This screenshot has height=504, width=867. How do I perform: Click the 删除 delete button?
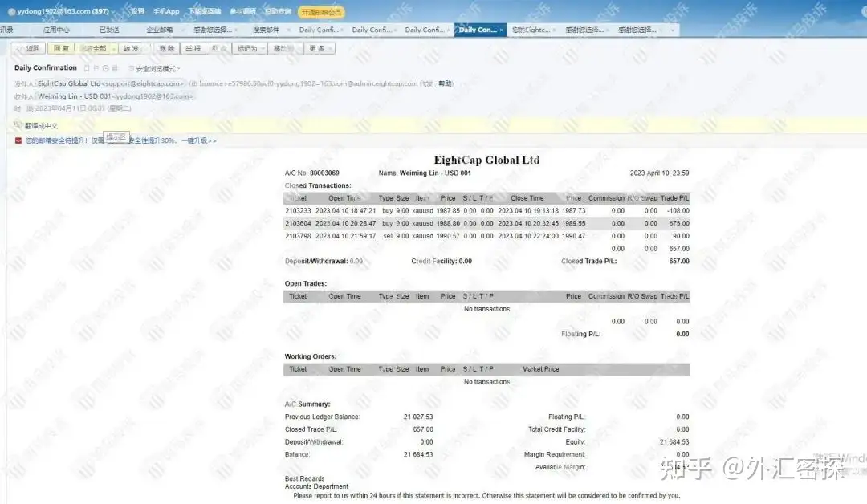[166, 49]
